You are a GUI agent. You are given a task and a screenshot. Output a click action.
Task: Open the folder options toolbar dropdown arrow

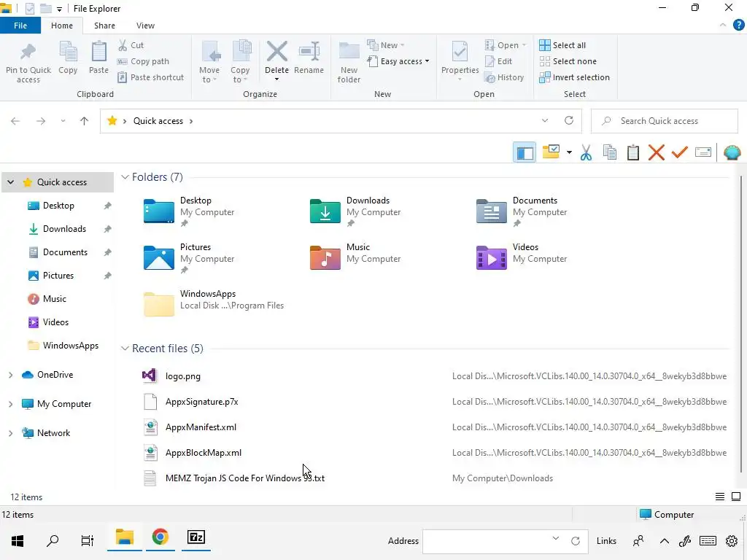(x=569, y=153)
